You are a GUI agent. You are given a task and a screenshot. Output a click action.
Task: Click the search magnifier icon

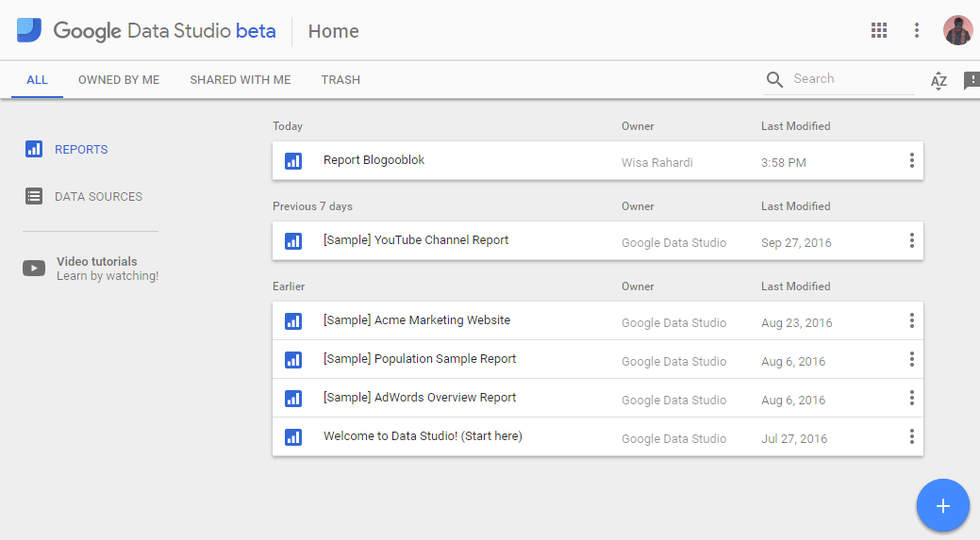775,79
